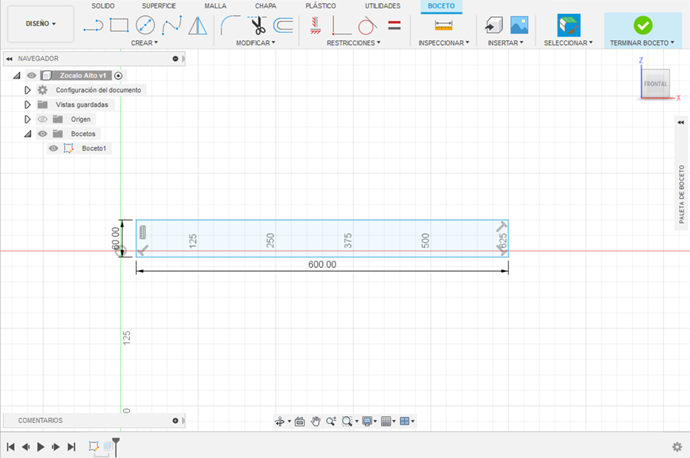Select Boceto1 in the browser tree
The height and width of the screenshot is (458, 690).
click(94, 148)
